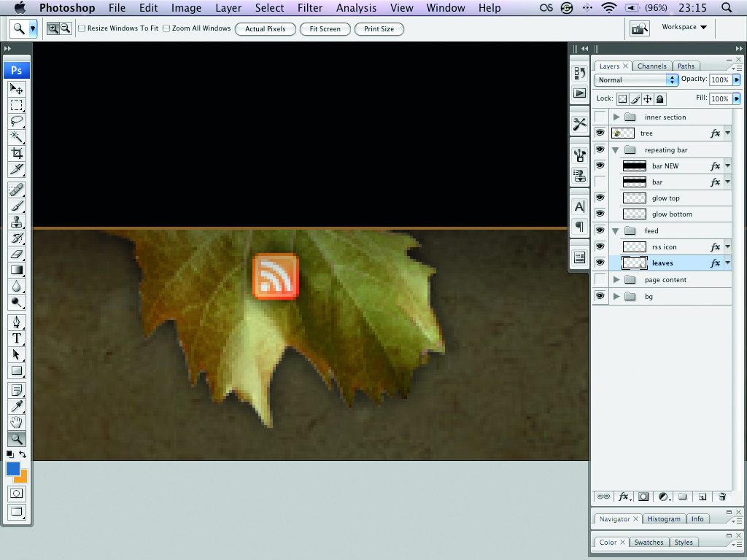Select the Dodge tool
The image size is (747, 560).
point(17,303)
